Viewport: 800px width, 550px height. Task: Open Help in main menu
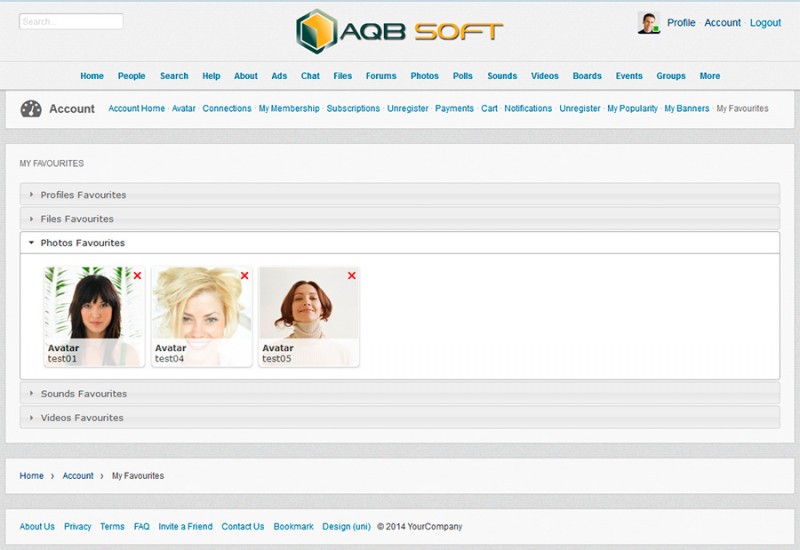point(211,76)
